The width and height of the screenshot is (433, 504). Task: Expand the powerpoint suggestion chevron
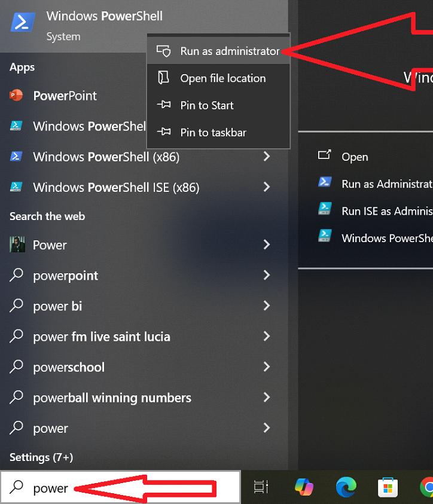coord(267,275)
